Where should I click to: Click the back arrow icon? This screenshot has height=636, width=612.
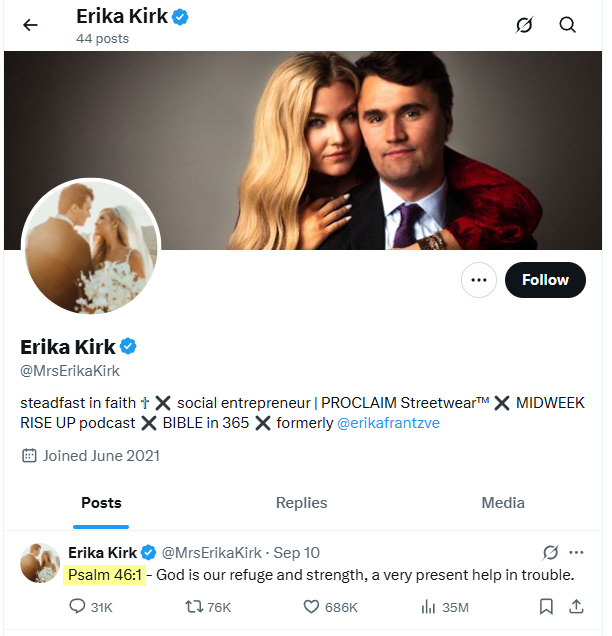pos(30,25)
